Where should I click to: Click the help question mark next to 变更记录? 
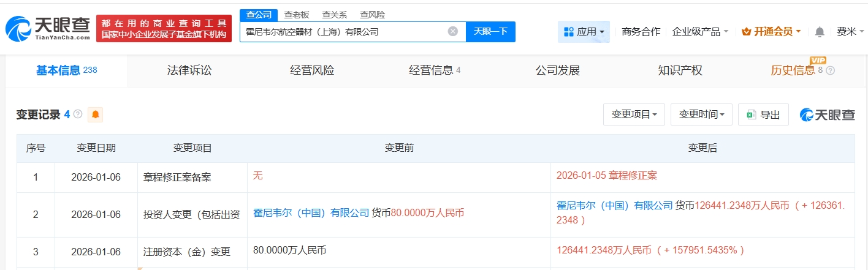78,114
